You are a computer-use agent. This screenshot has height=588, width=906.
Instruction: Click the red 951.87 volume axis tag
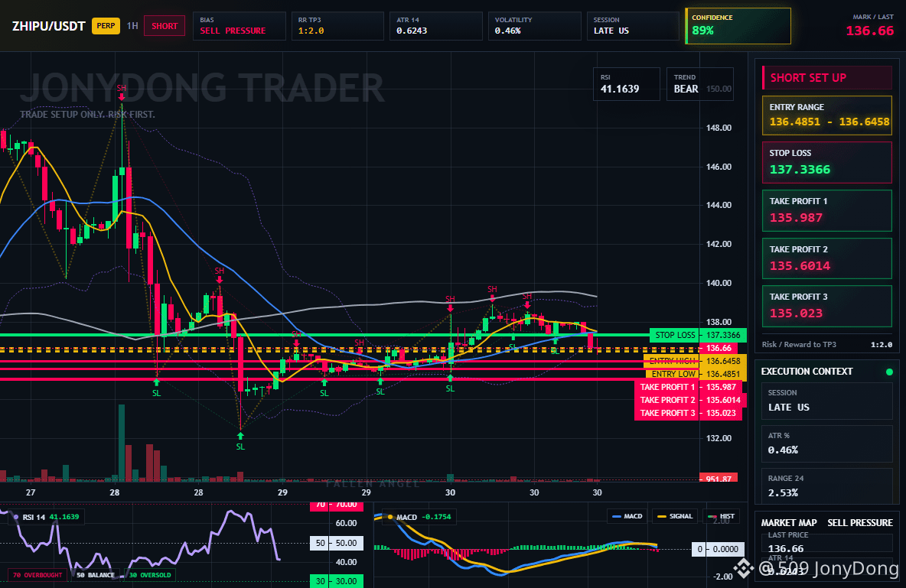[x=719, y=478]
